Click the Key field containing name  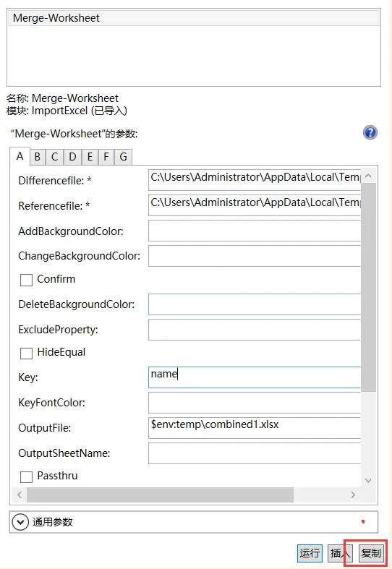pyautogui.click(x=255, y=377)
